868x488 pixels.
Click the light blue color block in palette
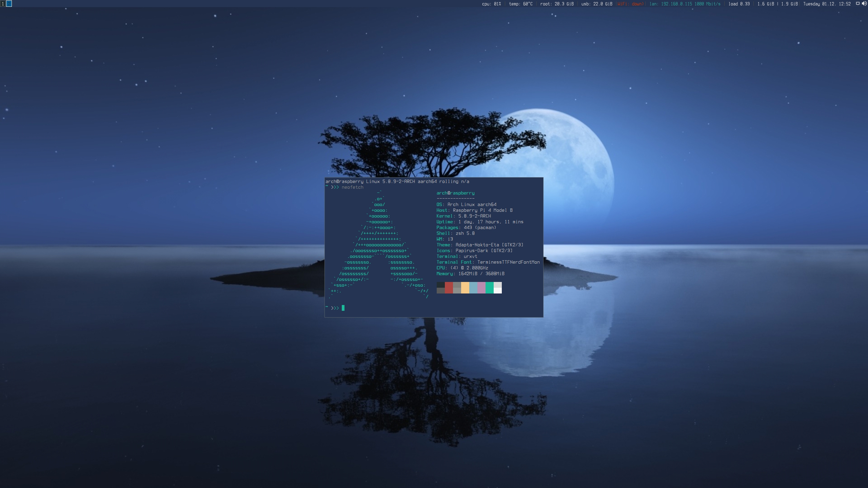(473, 288)
